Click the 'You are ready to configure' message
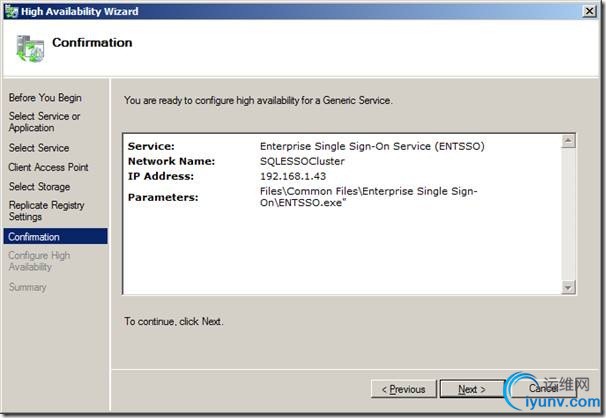The image size is (606, 418). (258, 100)
